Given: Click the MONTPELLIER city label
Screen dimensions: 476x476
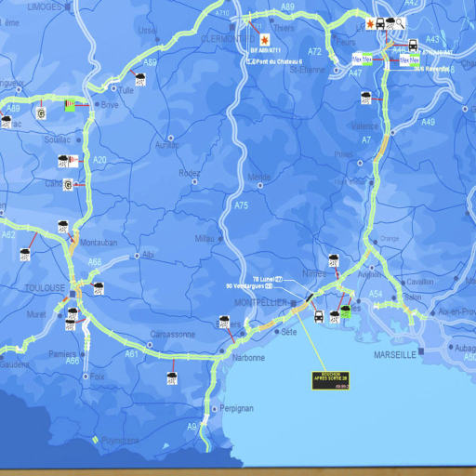Looking at the screenshot, I should [261, 303].
